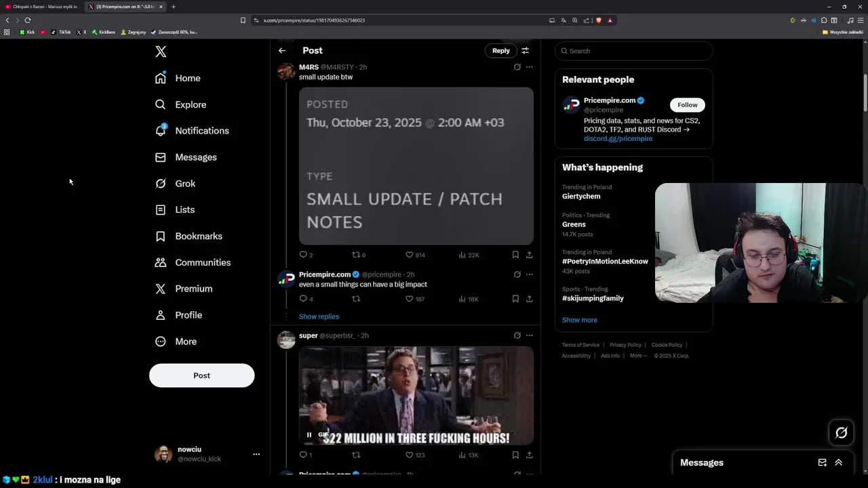Open the floating Grok button
Image resolution: width=868 pixels, height=488 pixels.
[x=842, y=432]
